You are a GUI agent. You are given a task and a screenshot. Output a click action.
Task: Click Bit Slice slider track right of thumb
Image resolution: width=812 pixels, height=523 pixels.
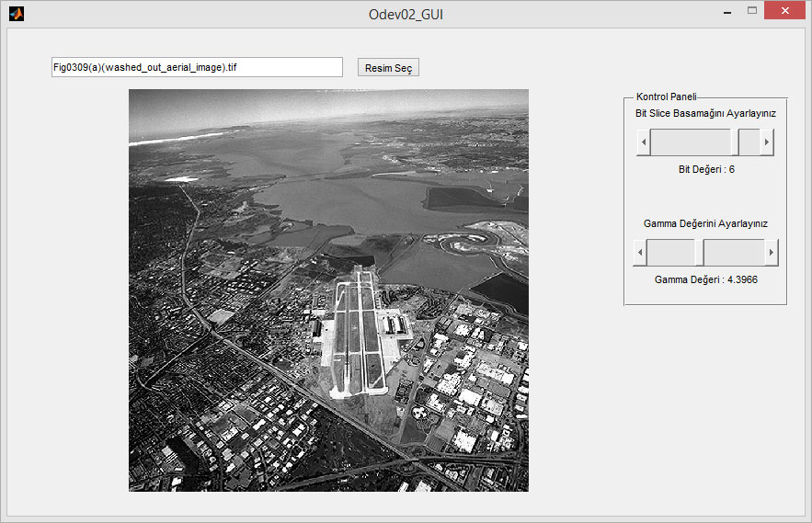coord(749,142)
